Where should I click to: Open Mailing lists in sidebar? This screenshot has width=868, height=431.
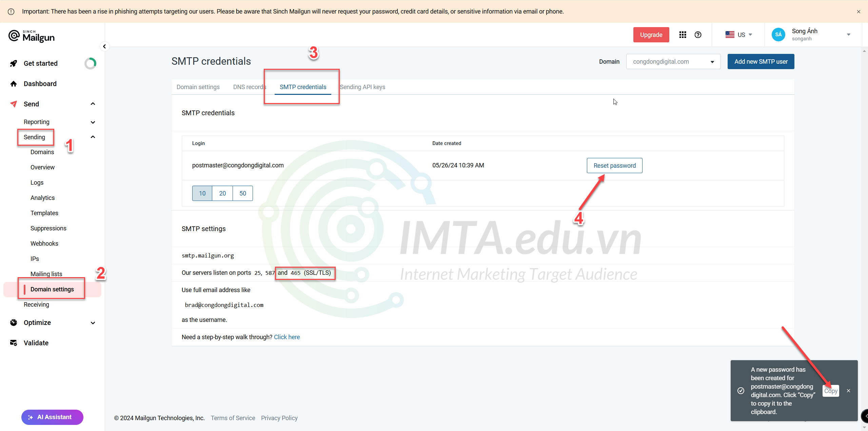pyautogui.click(x=46, y=274)
